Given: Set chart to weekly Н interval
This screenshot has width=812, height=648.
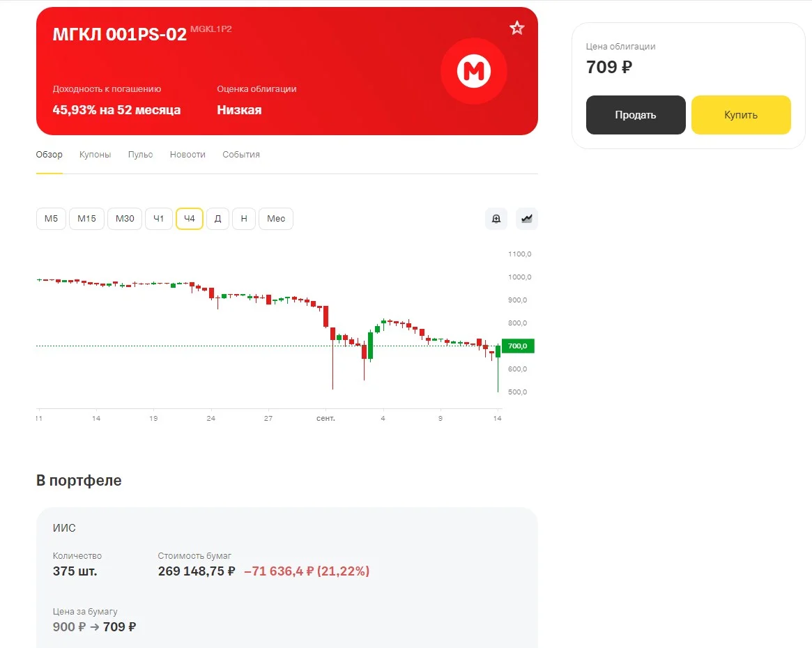Looking at the screenshot, I should 244,218.
